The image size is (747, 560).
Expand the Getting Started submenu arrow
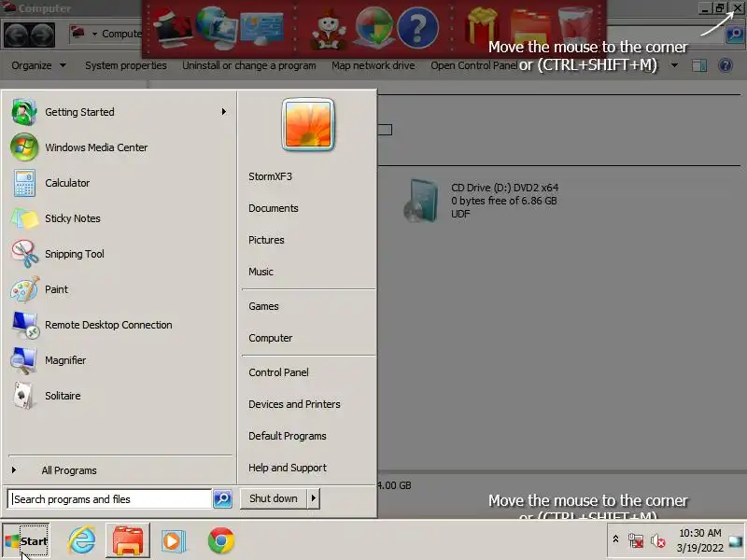coord(224,112)
